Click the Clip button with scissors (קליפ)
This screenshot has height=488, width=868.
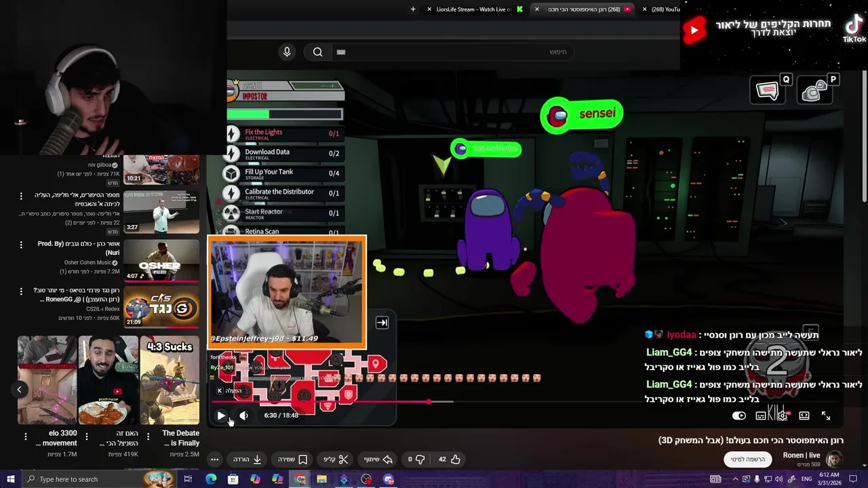(x=336, y=459)
